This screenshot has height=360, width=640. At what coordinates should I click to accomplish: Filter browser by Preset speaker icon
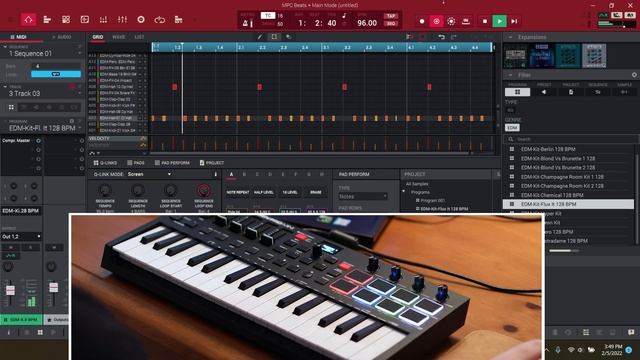(x=544, y=92)
